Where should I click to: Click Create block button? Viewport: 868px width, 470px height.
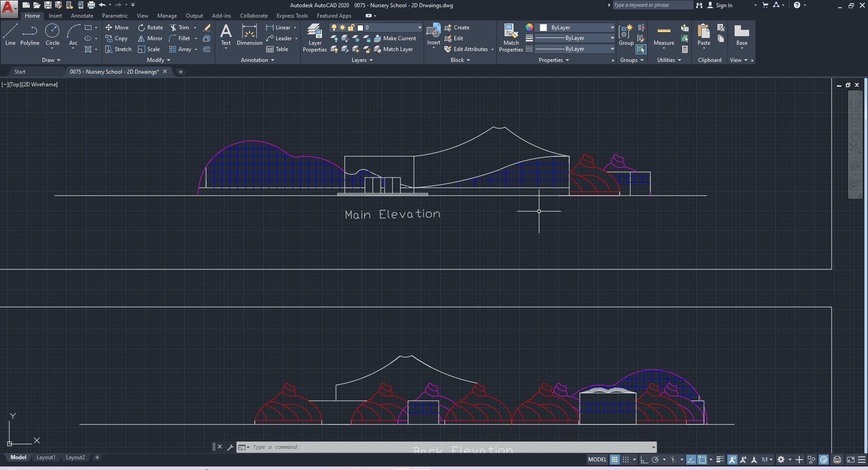coord(457,28)
